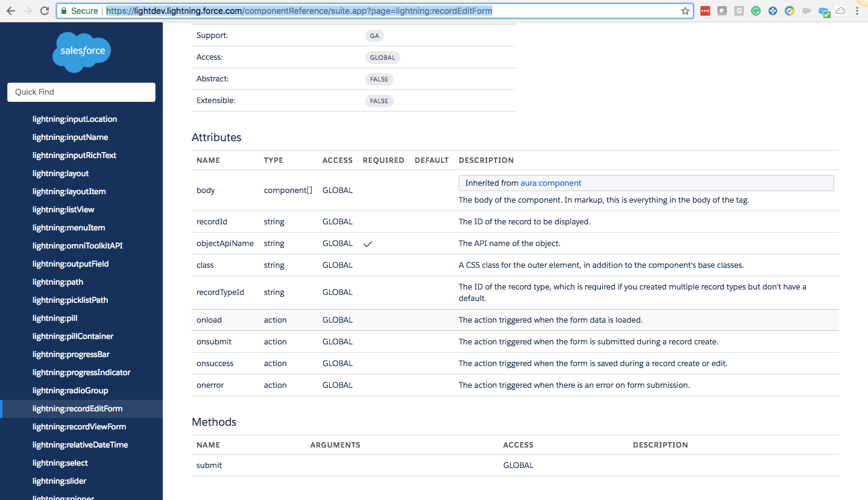Open lightning:relativeDateTime in the sidebar
Screen dimensions: 868x500
click(x=80, y=445)
